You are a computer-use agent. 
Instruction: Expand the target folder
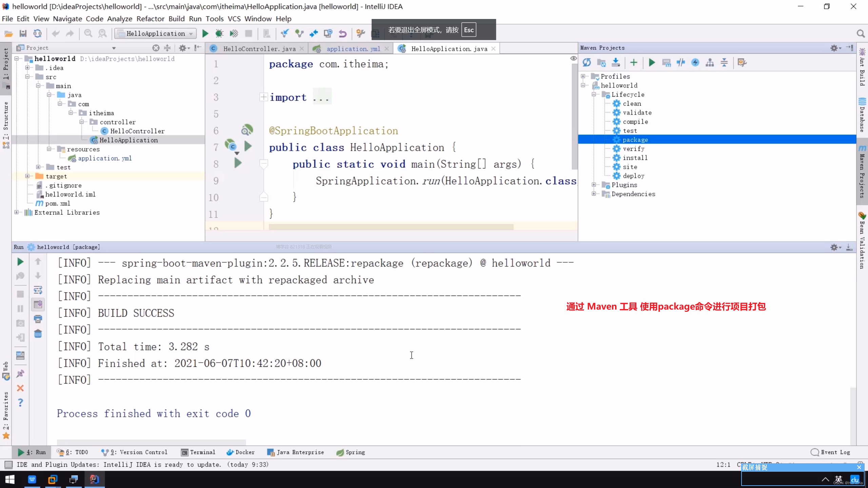click(27, 176)
